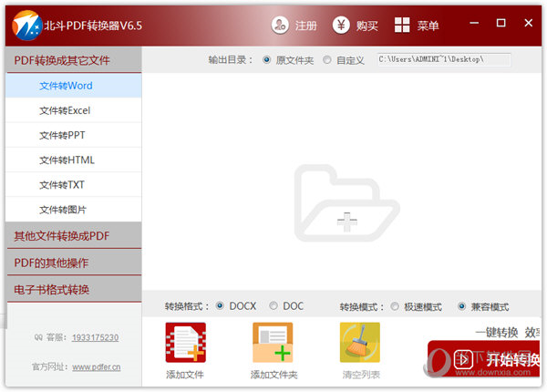Start conversion with 开始转换 button
Image resolution: width=547 pixels, height=392 pixels.
coord(483,359)
